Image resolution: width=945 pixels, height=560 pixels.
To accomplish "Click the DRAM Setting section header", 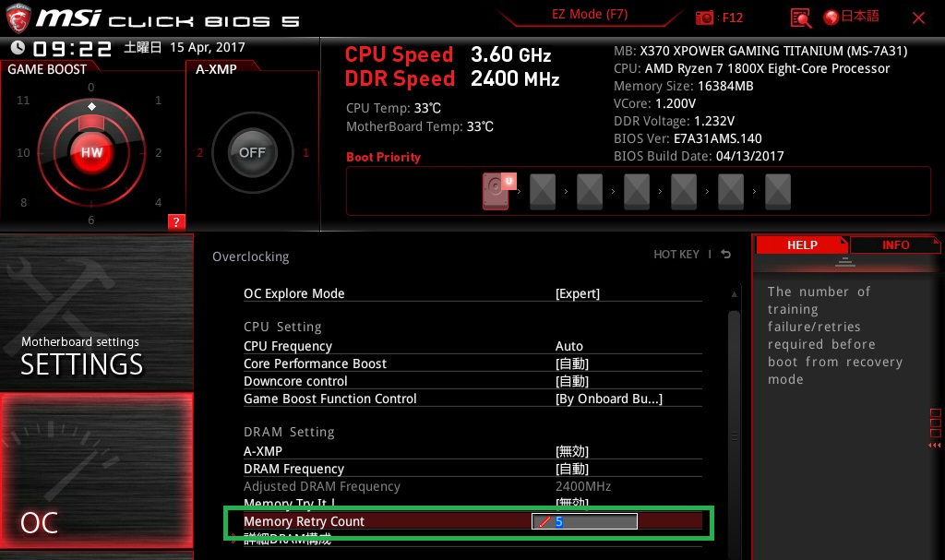I will click(289, 432).
